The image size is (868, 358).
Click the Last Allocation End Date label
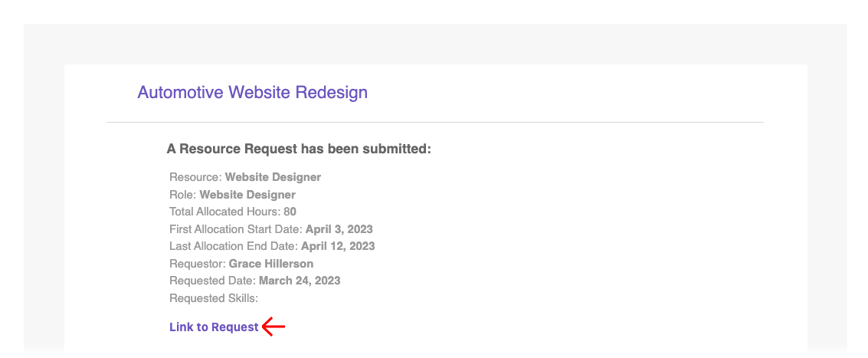pyautogui.click(x=234, y=246)
